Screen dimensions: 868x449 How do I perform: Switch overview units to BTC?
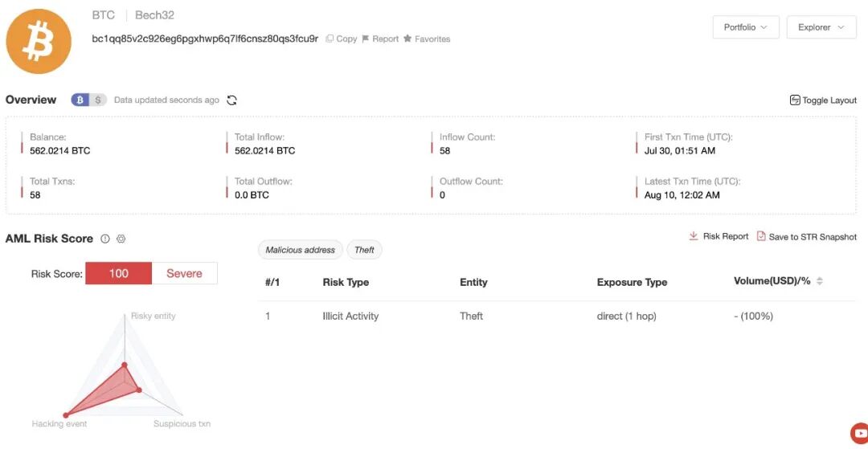(80, 100)
